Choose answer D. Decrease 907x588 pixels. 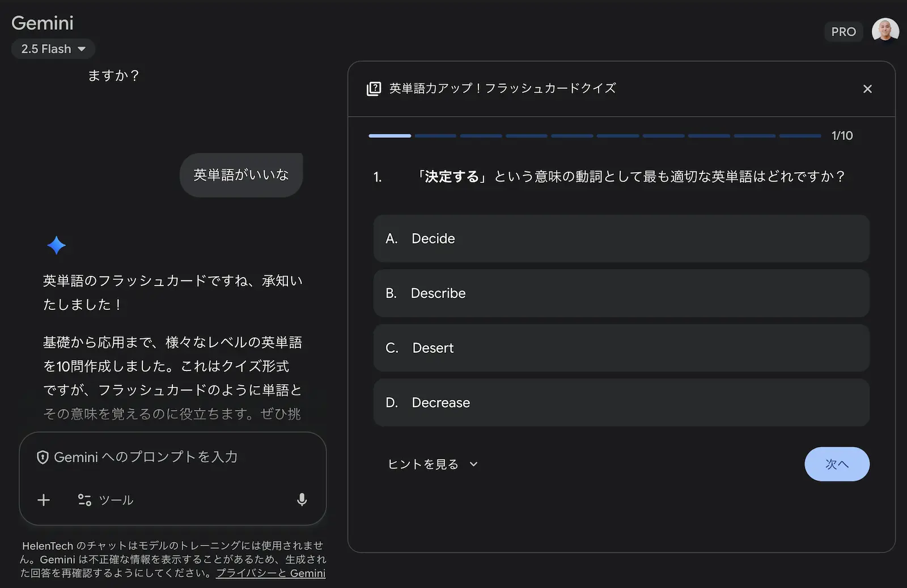(621, 403)
